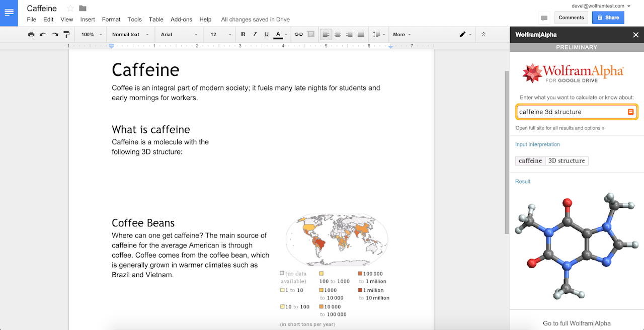This screenshot has height=330, width=644.
Task: Undo the last action
Action: 43,35
